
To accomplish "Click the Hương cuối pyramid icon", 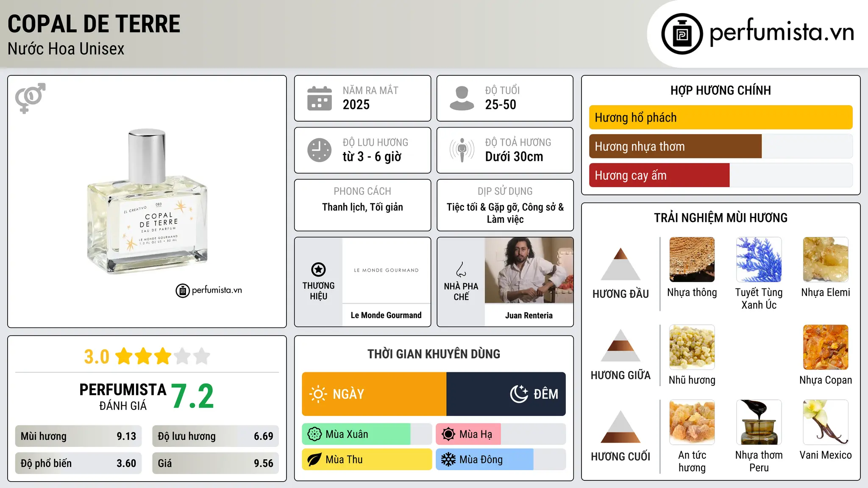I will coord(621,427).
